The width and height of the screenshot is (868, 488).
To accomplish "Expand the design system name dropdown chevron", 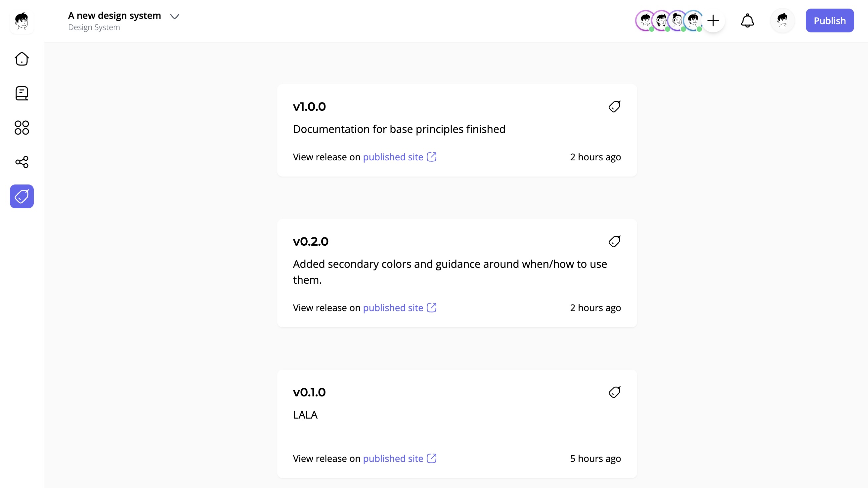I will [x=175, y=16].
